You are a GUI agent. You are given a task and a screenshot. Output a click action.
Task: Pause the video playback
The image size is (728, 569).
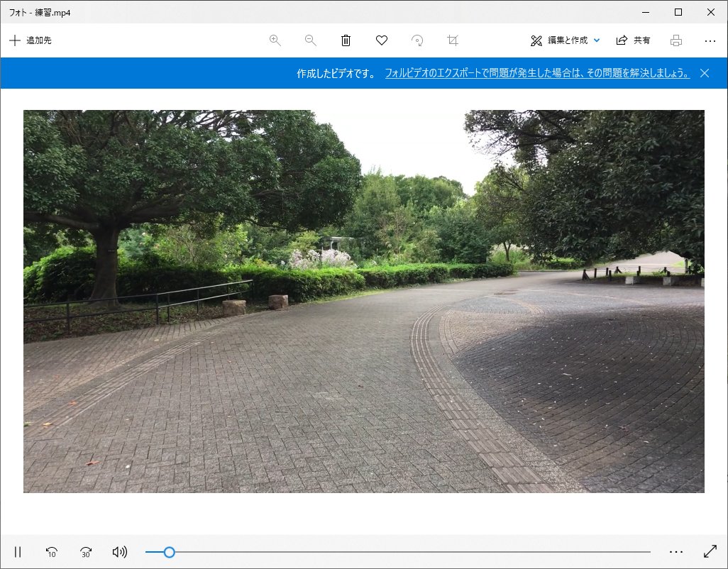(18, 552)
